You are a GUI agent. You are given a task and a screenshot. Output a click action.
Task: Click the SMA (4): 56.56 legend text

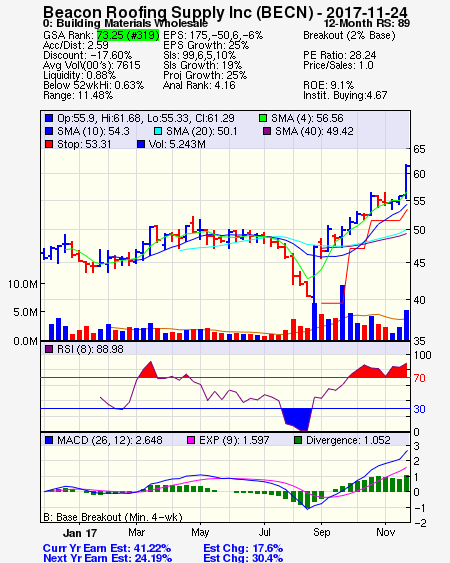tap(307, 118)
